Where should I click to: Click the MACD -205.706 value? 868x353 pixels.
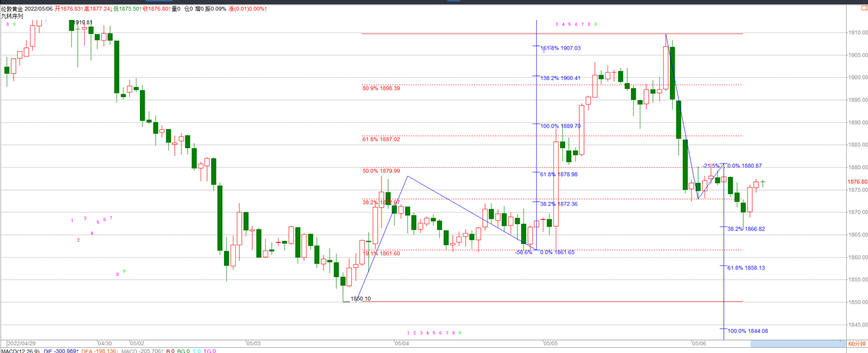point(142,351)
